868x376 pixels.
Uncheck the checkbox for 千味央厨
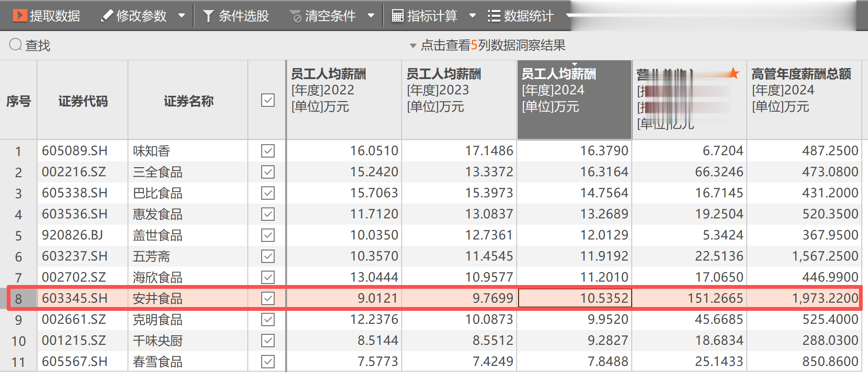point(268,341)
